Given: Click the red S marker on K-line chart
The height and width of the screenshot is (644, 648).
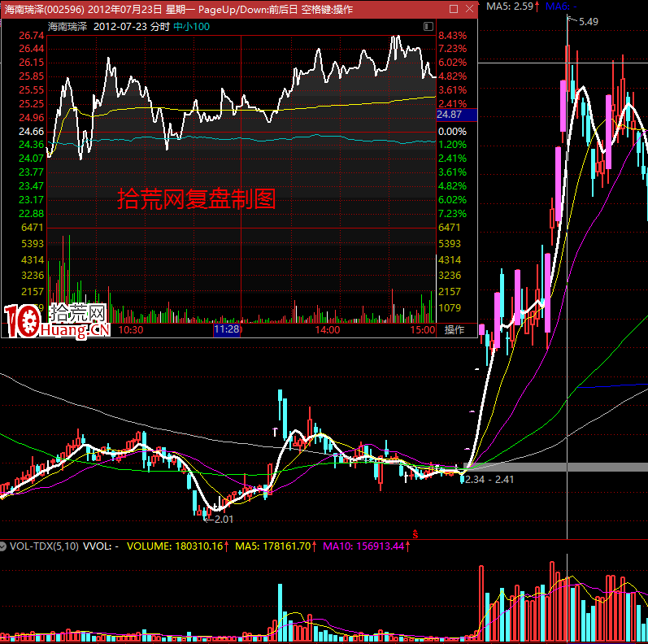Looking at the screenshot, I should pyautogui.click(x=415, y=534).
